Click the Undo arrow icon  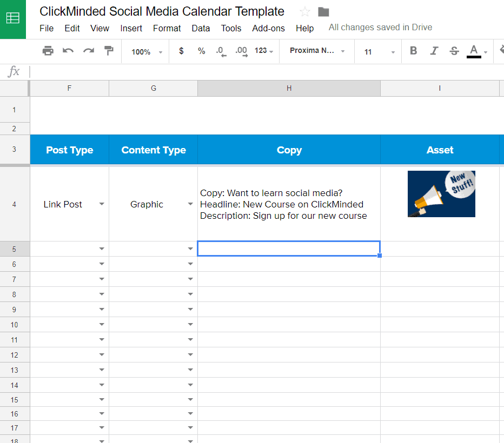coord(68,51)
